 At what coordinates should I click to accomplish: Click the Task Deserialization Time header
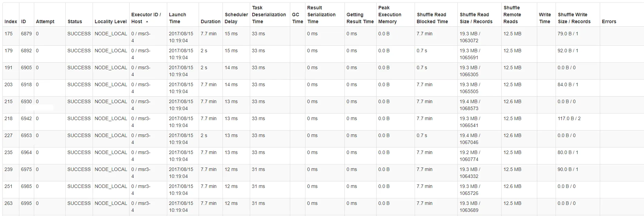pos(269,15)
